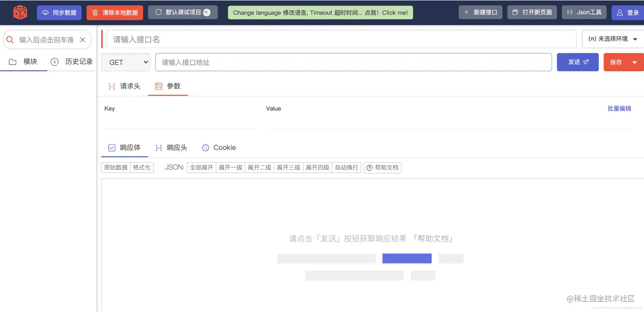The image size is (644, 312).
Task: Click 全部展开 to expand all JSON
Action: click(x=201, y=168)
